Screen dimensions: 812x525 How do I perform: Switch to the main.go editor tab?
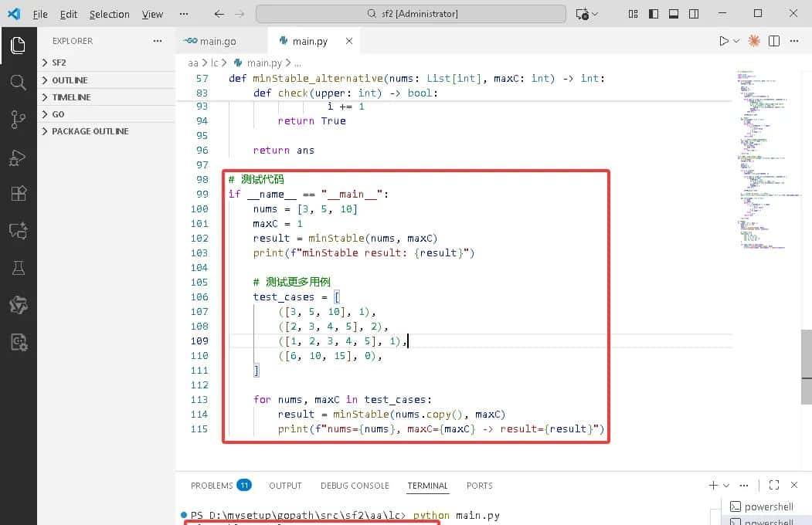[211, 41]
